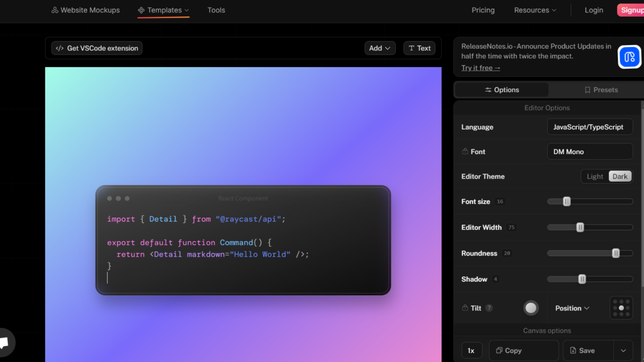Viewport: 644px width, 362px height.
Task: Expand the Language JavaScript/TypeScript selector
Action: [x=589, y=127]
